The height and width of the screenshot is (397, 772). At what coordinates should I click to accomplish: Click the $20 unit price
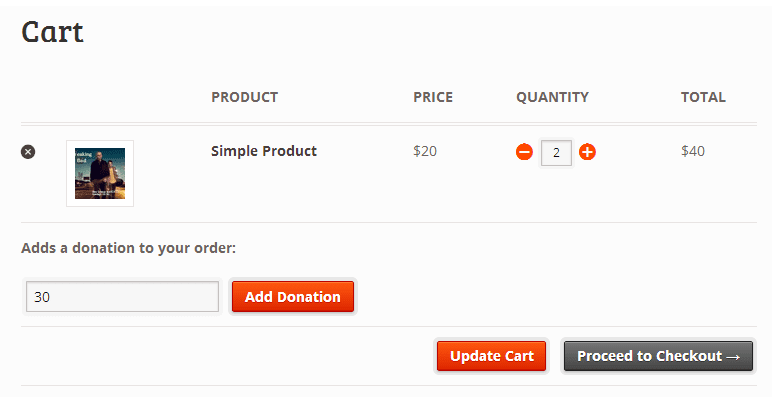[425, 151]
